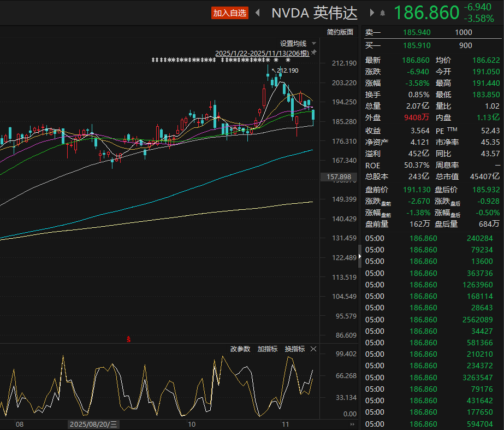Close the indicator sub-panel with X
This screenshot has width=504, height=430.
tap(313, 349)
